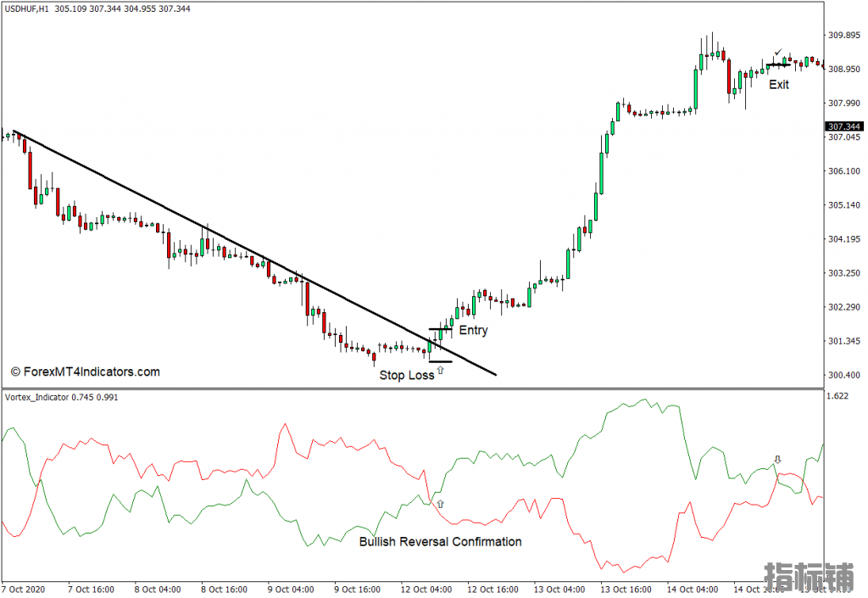
Task: Click the checkmark symbol above Exit line
Action: [778, 52]
